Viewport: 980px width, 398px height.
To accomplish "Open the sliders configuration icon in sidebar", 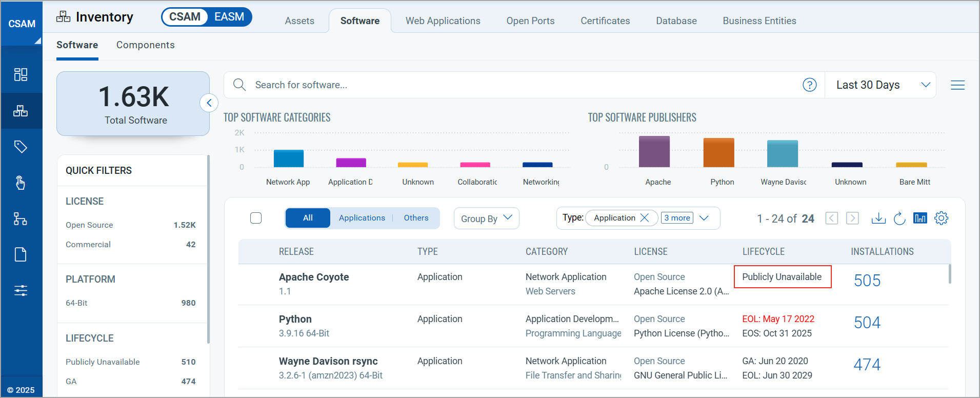I will [21, 290].
